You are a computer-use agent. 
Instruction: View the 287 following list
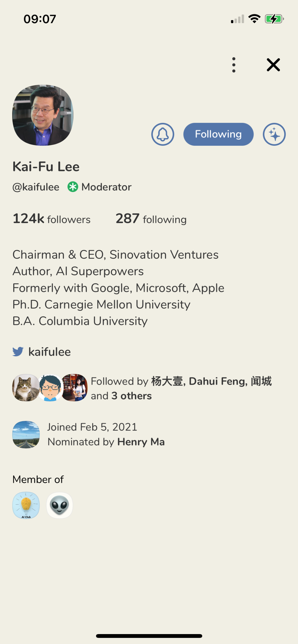pos(151,219)
